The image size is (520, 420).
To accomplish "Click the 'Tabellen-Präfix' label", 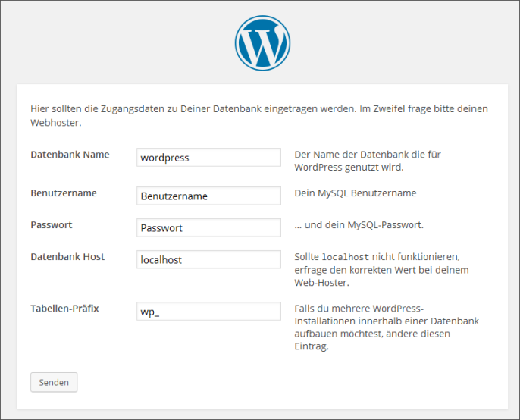I will click(64, 309).
